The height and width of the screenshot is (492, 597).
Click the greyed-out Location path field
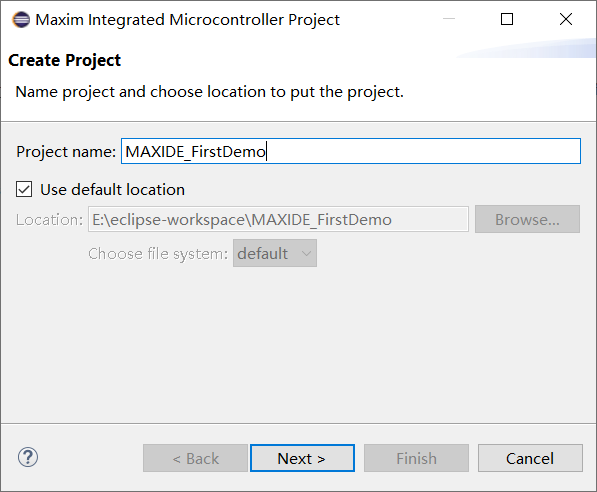click(278, 219)
